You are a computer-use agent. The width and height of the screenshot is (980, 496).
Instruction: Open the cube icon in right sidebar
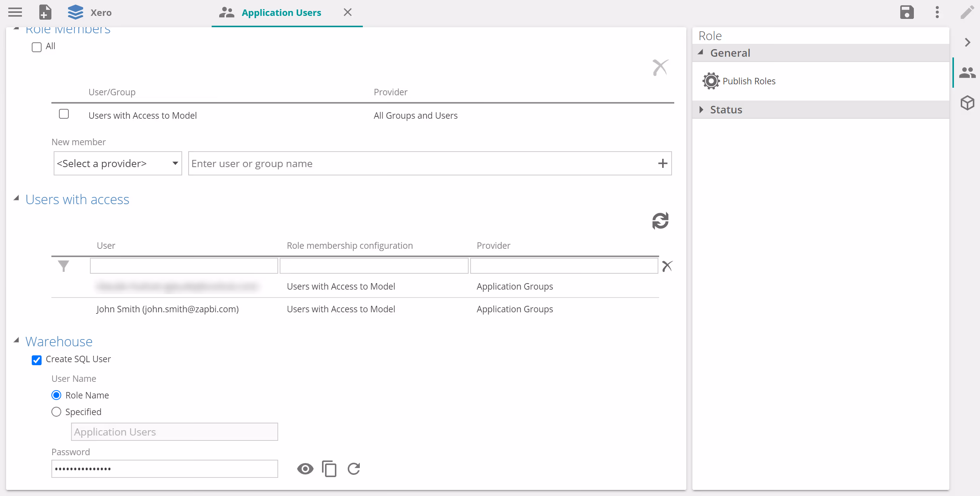tap(967, 103)
